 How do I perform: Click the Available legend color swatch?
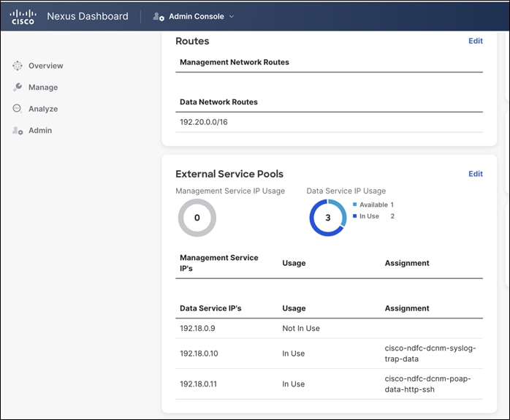point(354,205)
